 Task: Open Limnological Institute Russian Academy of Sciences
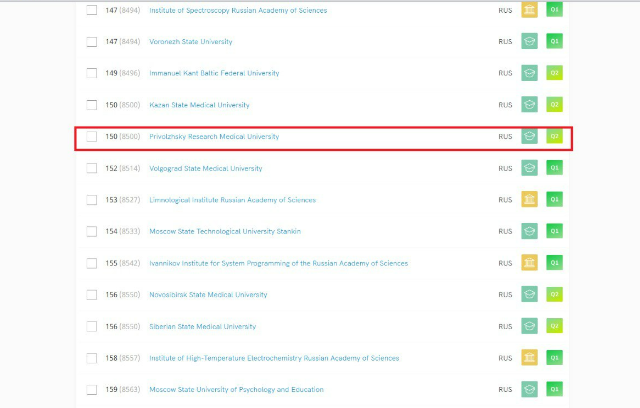pyautogui.click(x=233, y=200)
